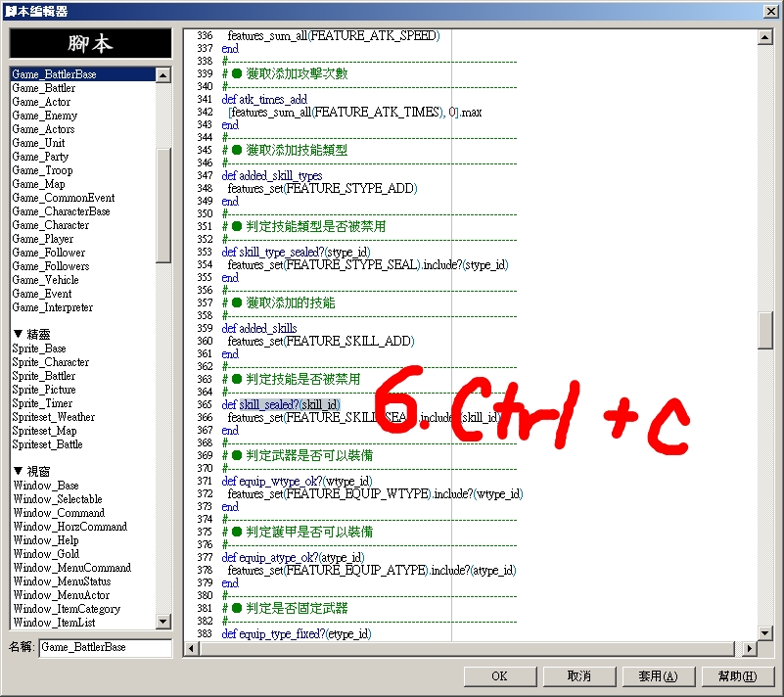The width and height of the screenshot is (784, 697).
Task: Select Game_BattlerBase in script list
Action: (x=83, y=74)
